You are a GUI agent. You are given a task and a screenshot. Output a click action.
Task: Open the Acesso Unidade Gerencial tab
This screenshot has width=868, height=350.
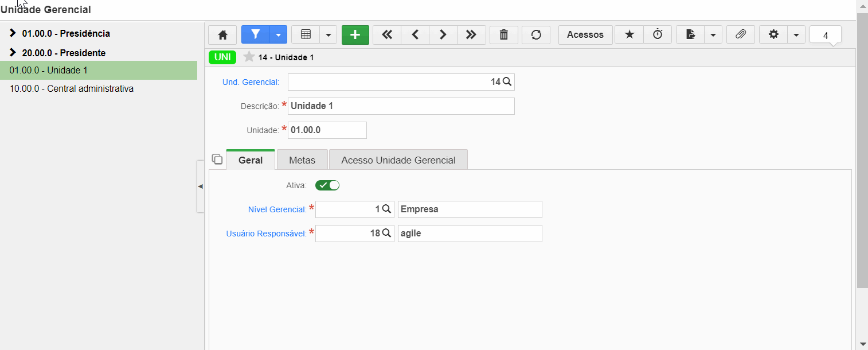[398, 160]
